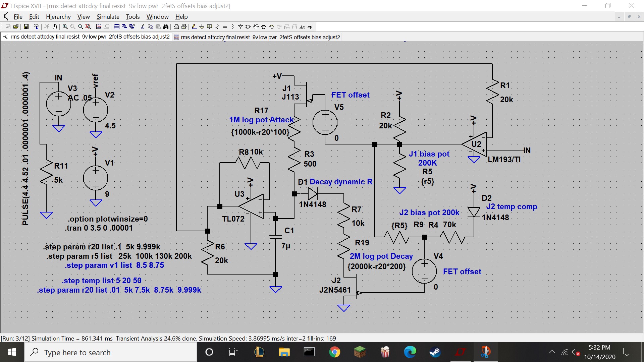Switch to the first schematic document tab
The width and height of the screenshot is (644, 362).
click(87, 37)
